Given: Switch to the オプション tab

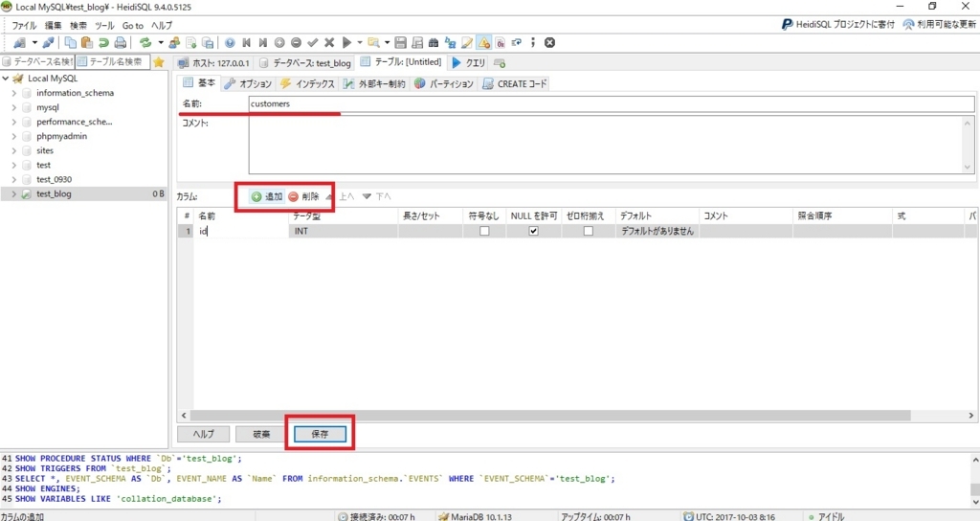Looking at the screenshot, I should 248,83.
